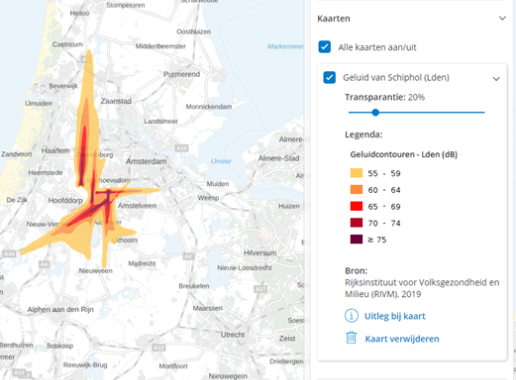
Task: Click the 'Transparantie: 20%' label
Action: pyautogui.click(x=385, y=97)
